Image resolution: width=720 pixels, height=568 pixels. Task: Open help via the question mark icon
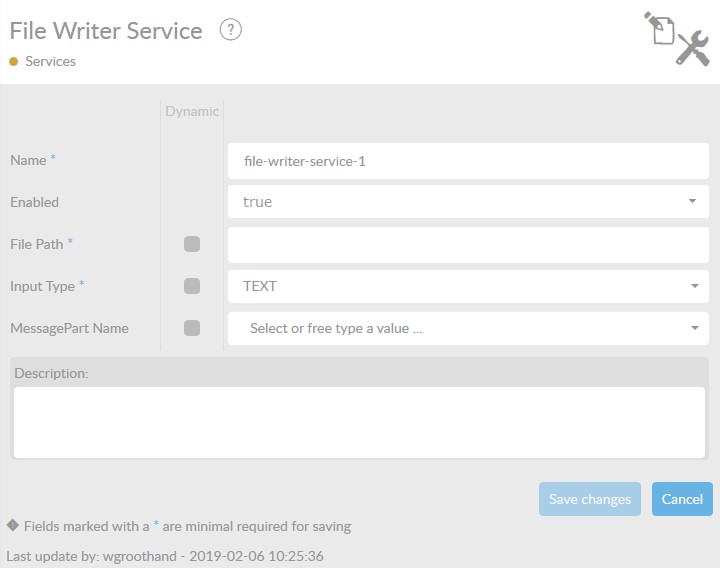[x=231, y=30]
